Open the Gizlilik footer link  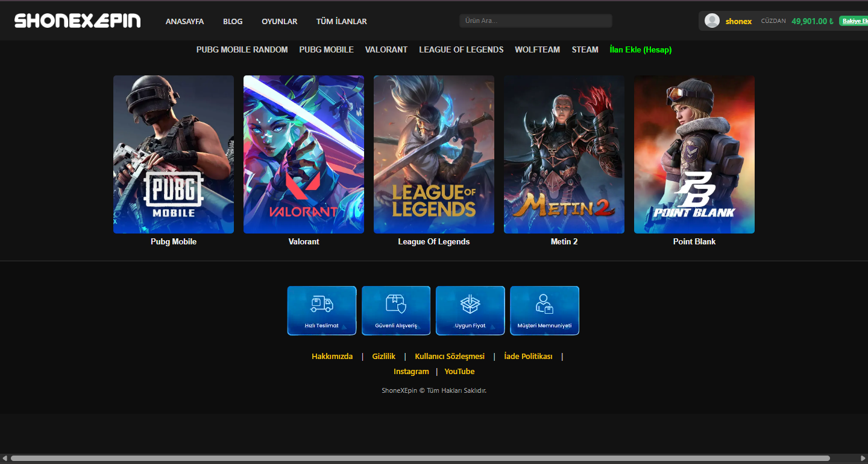click(x=384, y=356)
